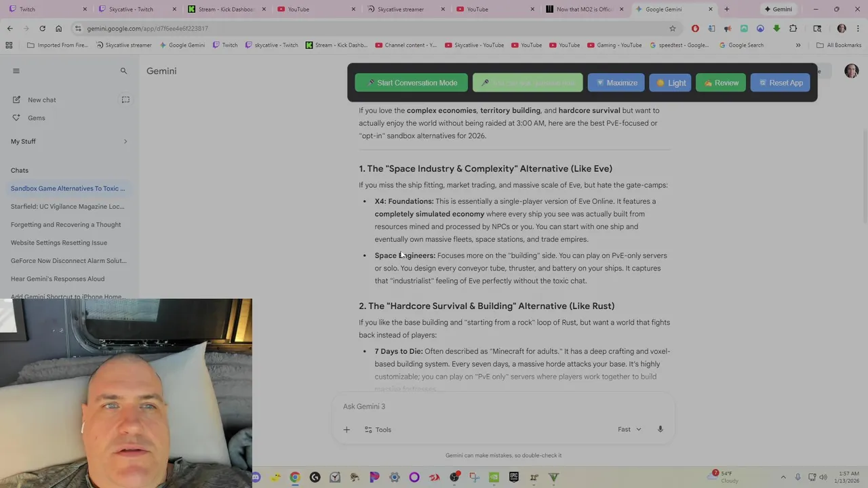
Task: Open Chrome's three-dot menu
Action: 858,28
